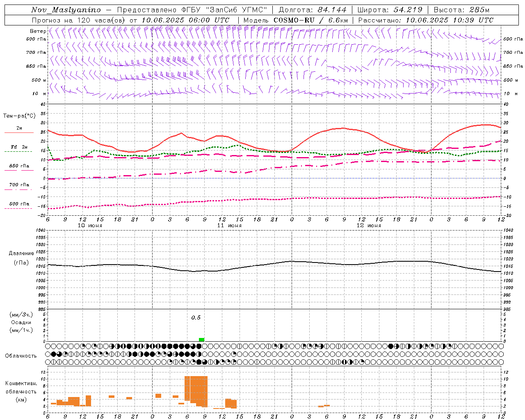Click the '700 гПа' temperature legend entry
The height and width of the screenshot is (420, 525).
pos(19,185)
